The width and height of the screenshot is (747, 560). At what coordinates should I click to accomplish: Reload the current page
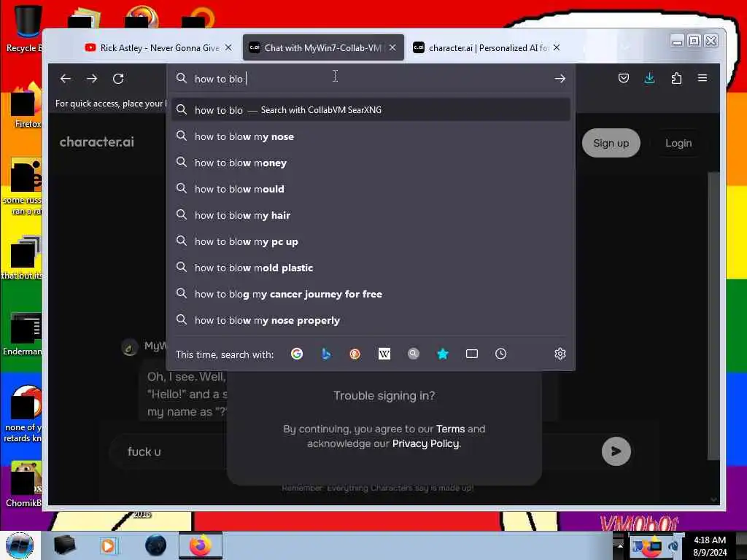coord(118,79)
